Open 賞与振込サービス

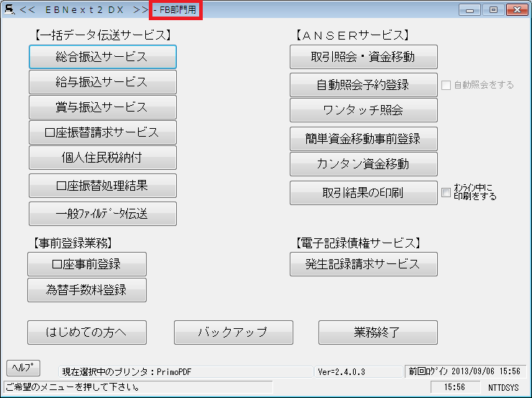coord(103,107)
